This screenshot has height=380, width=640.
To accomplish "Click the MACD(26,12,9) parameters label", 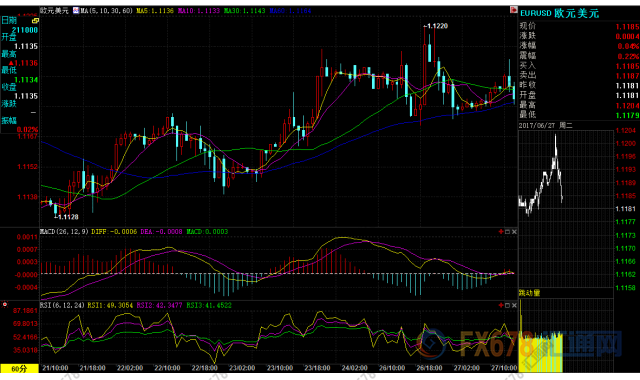I will coord(64,231).
